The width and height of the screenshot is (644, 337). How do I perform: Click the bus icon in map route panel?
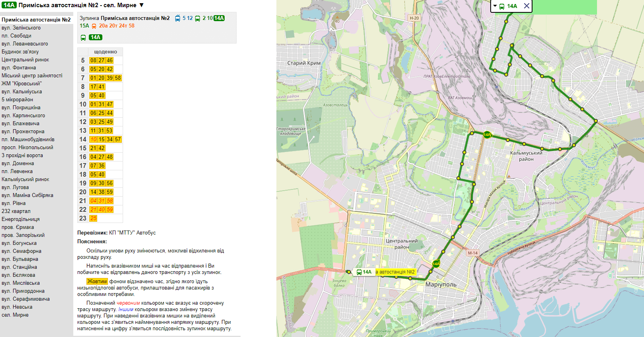502,6
